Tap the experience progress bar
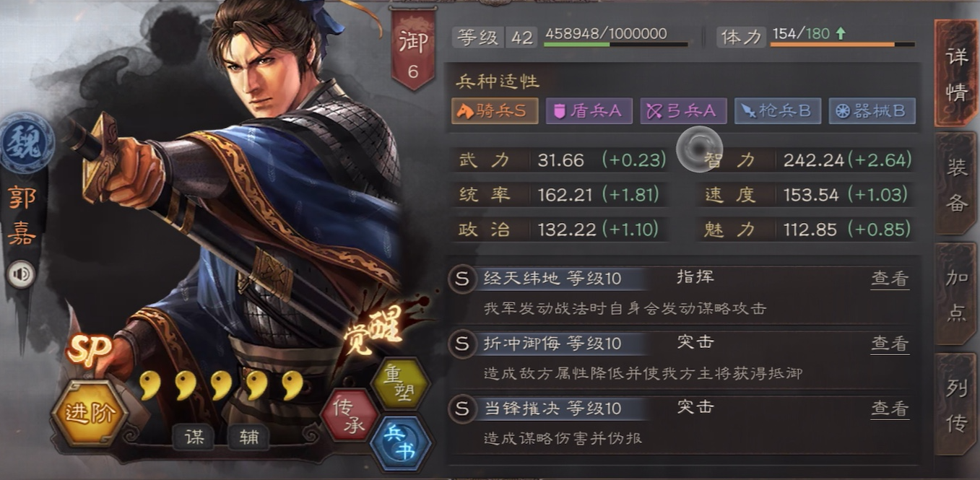Screen dimensions: 980x480 pos(615,44)
